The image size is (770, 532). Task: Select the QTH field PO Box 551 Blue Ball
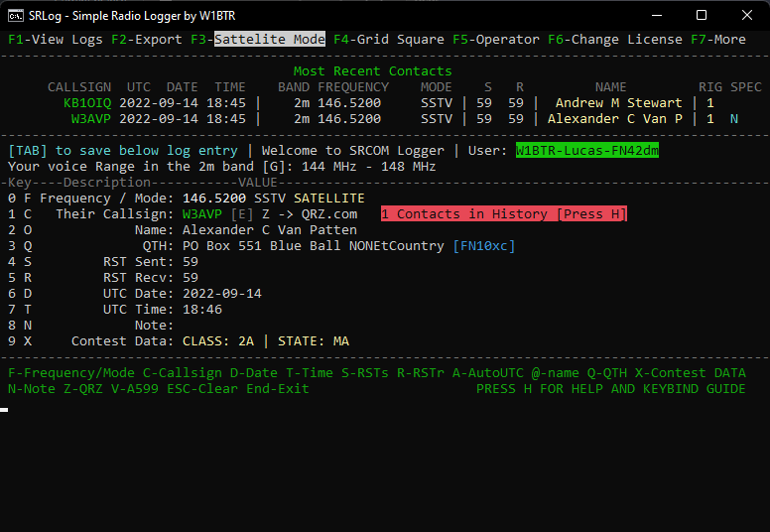[x=262, y=245]
